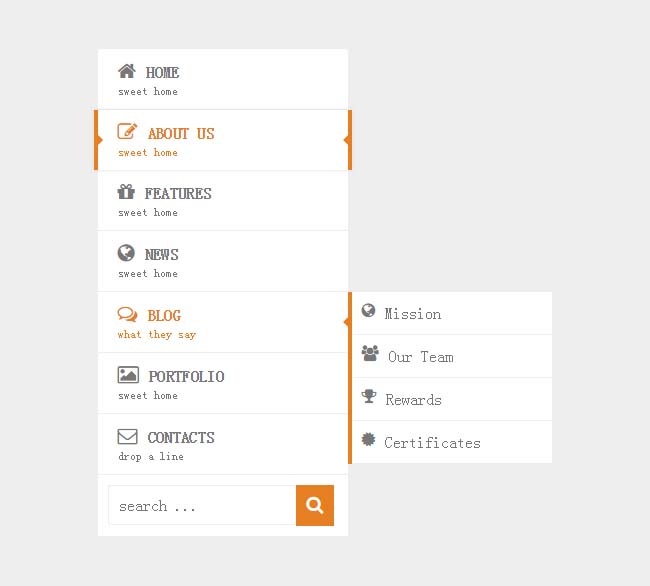The height and width of the screenshot is (586, 650).
Task: Click the pencil edit icon for About Us
Action: pyautogui.click(x=127, y=132)
